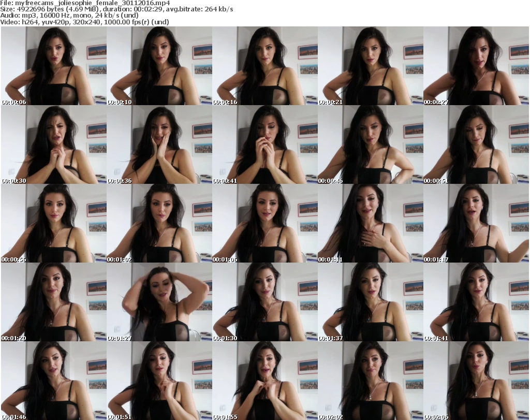This screenshot has height=420, width=530.
Task: Pick the frame at 00:01:02
Action: click(159, 224)
